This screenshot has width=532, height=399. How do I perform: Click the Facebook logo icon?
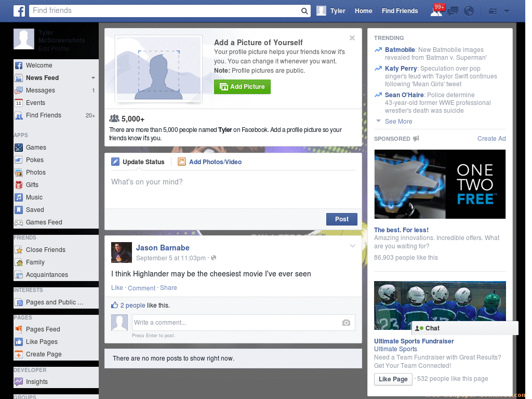tap(19, 11)
